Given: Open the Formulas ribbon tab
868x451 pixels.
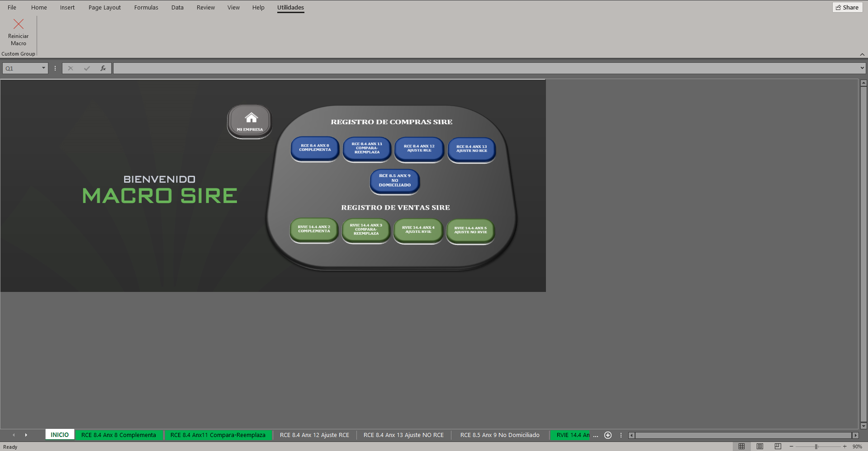Looking at the screenshot, I should (x=146, y=7).
